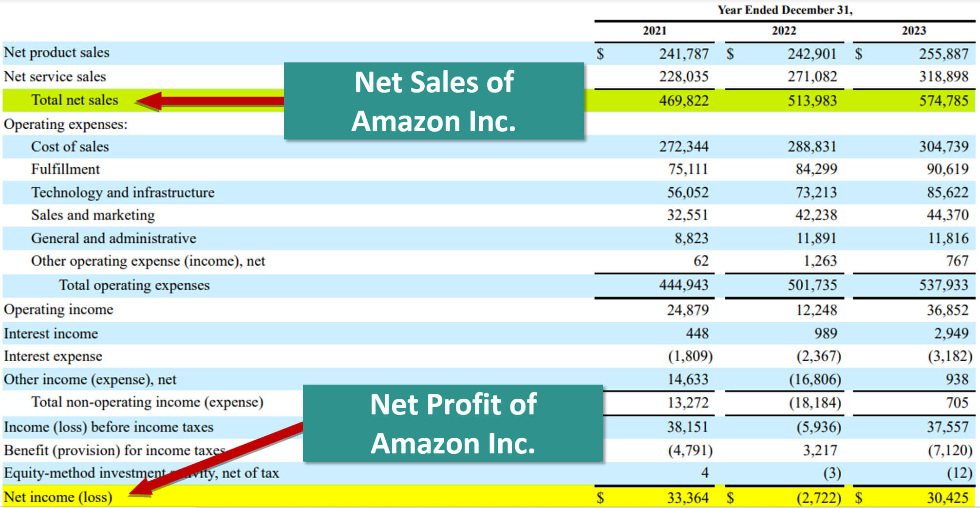Click the 2023 net income value 30,425
The width and height of the screenshot is (980, 508).
point(947,498)
